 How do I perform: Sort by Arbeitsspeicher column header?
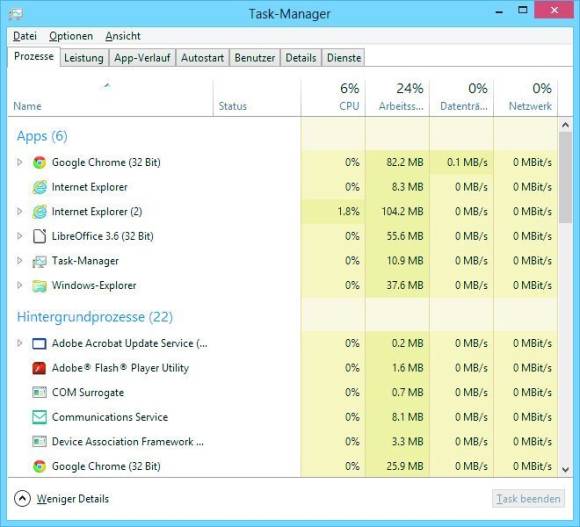[x=397, y=98]
